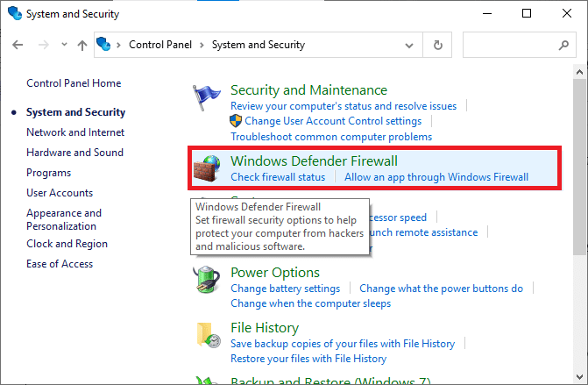Open Change User Account Control settings
Image resolution: width=588 pixels, height=385 pixels.
(333, 121)
